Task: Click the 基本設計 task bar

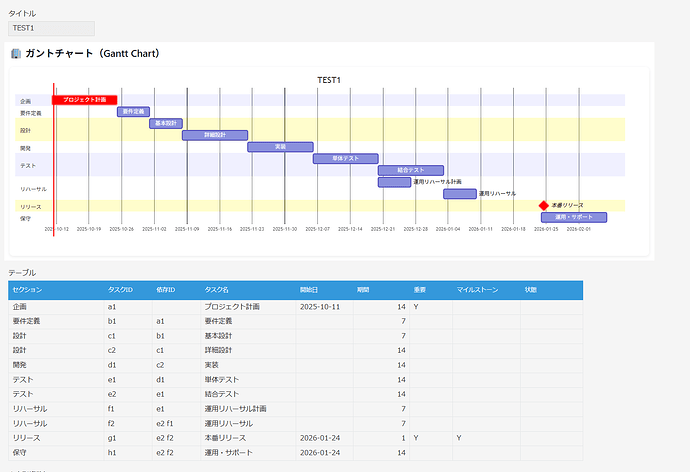Action: coord(166,124)
